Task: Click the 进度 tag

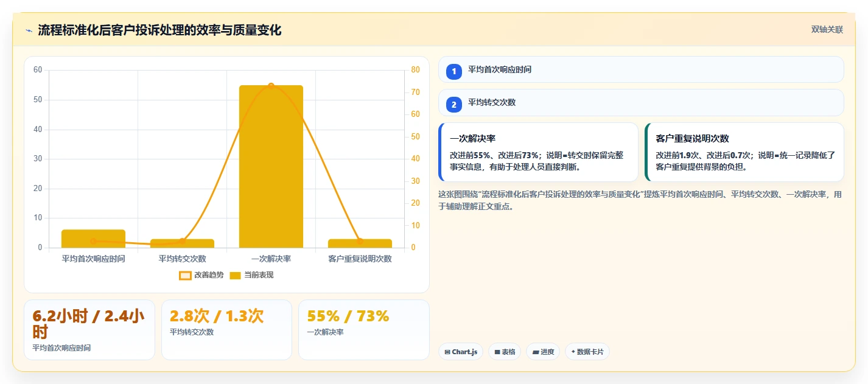Action: (x=543, y=352)
